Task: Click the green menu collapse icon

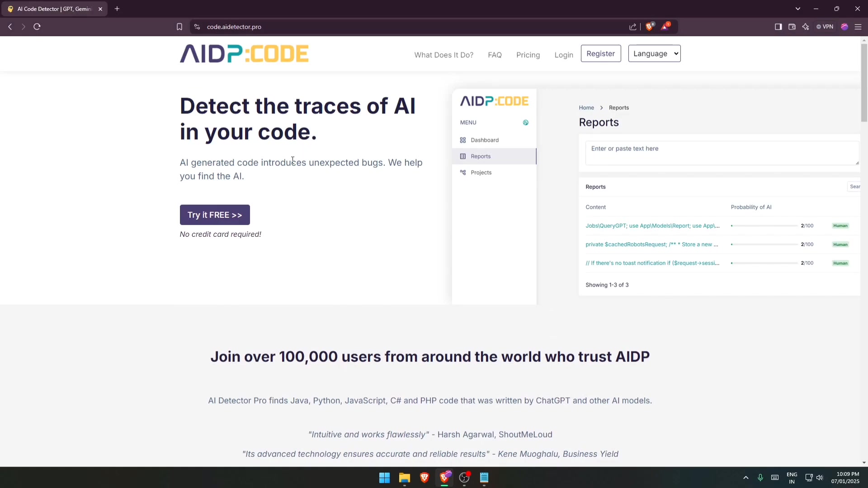Action: 526,122
